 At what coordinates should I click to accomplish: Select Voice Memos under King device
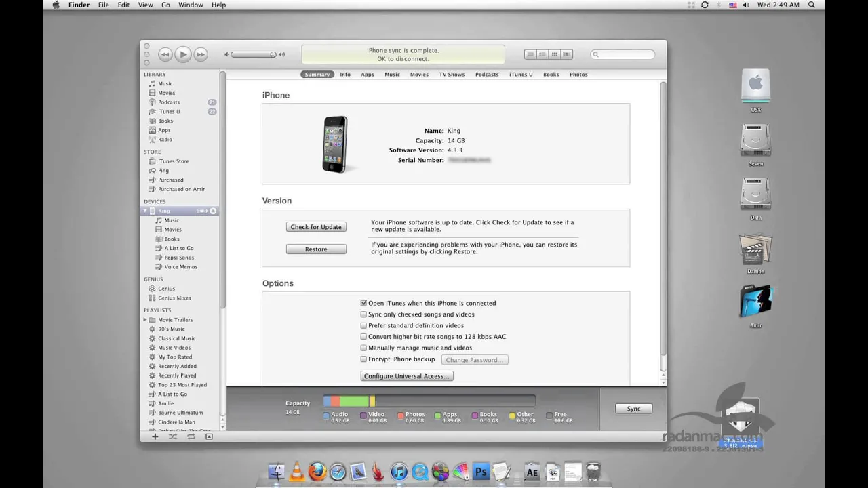181,267
